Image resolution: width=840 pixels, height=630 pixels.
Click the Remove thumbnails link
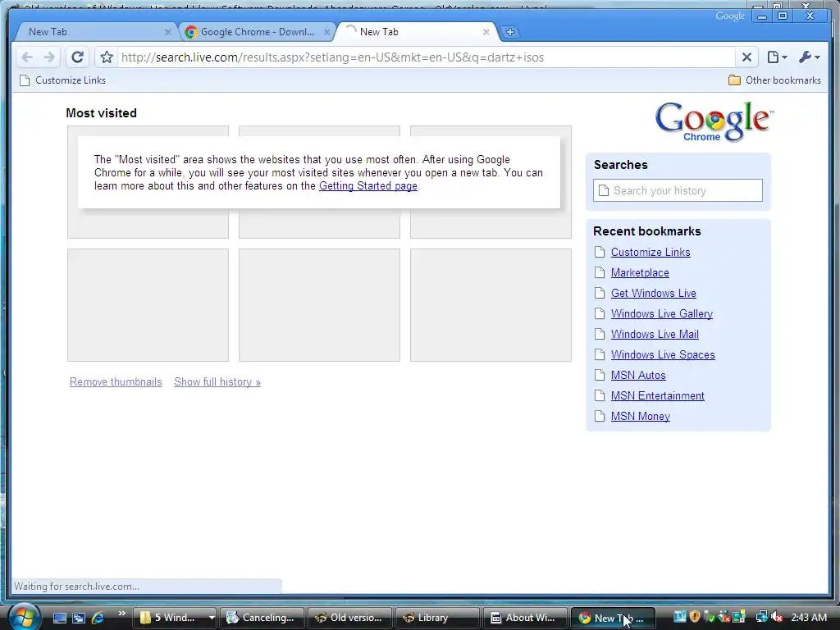click(x=116, y=382)
